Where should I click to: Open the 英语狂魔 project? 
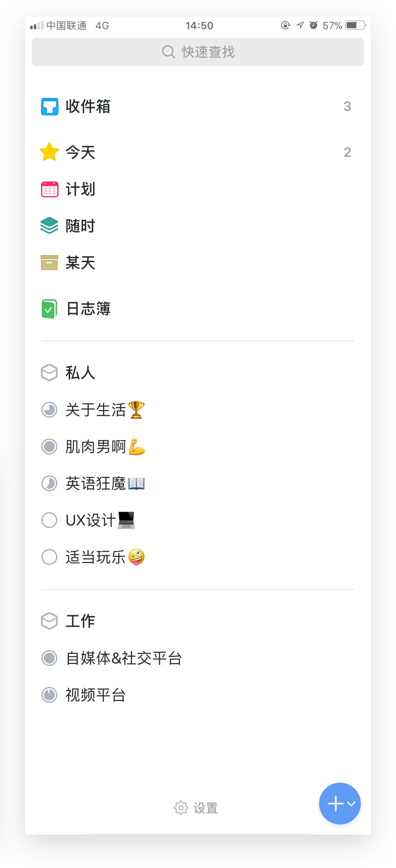(104, 483)
